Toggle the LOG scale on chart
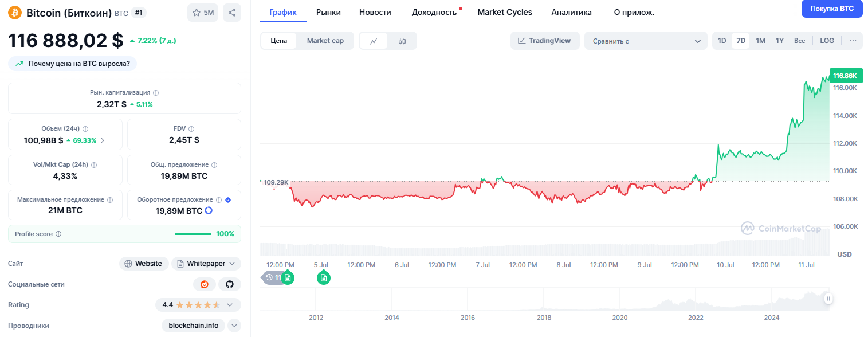 pos(827,41)
